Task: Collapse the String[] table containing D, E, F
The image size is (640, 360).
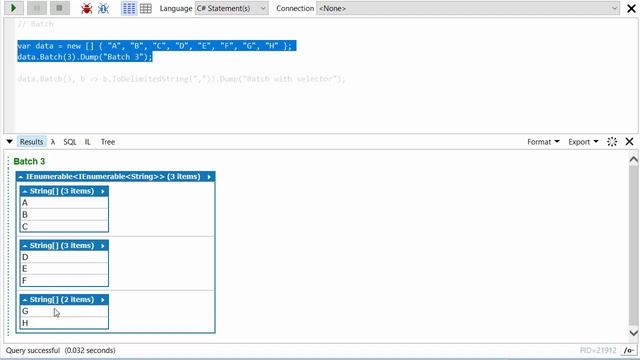Action: (25, 246)
